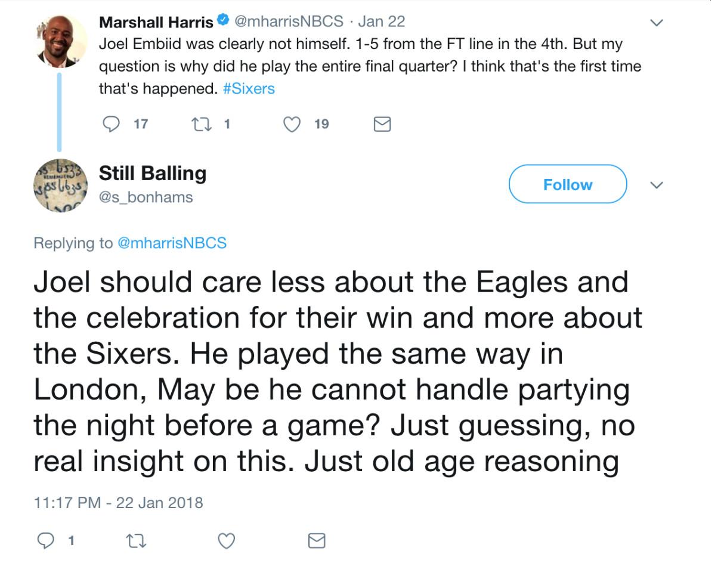
Task: Open @mharrisNBCS in Replying to line
Action: [172, 243]
